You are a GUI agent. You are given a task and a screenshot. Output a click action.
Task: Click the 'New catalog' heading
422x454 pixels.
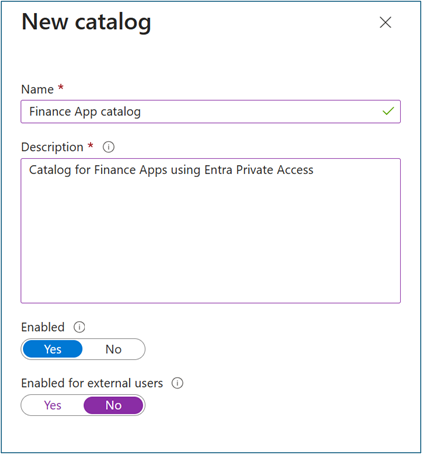[86, 22]
